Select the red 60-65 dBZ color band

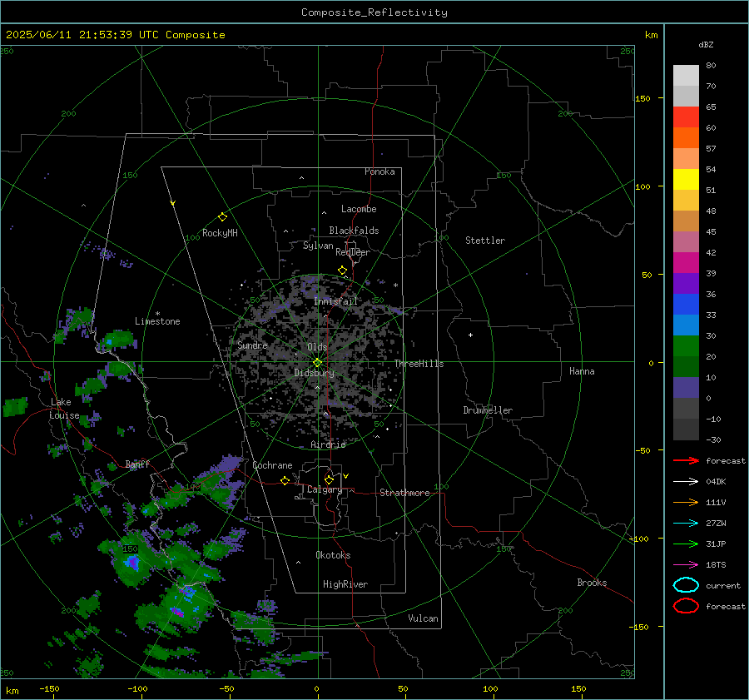pyautogui.click(x=686, y=117)
